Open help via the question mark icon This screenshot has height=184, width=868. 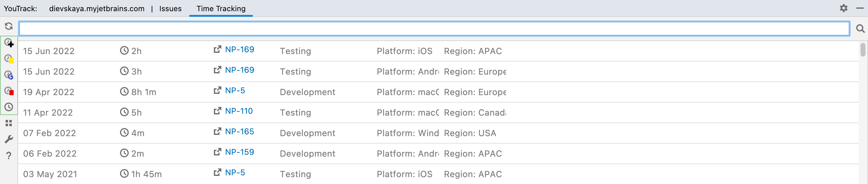tap(9, 155)
